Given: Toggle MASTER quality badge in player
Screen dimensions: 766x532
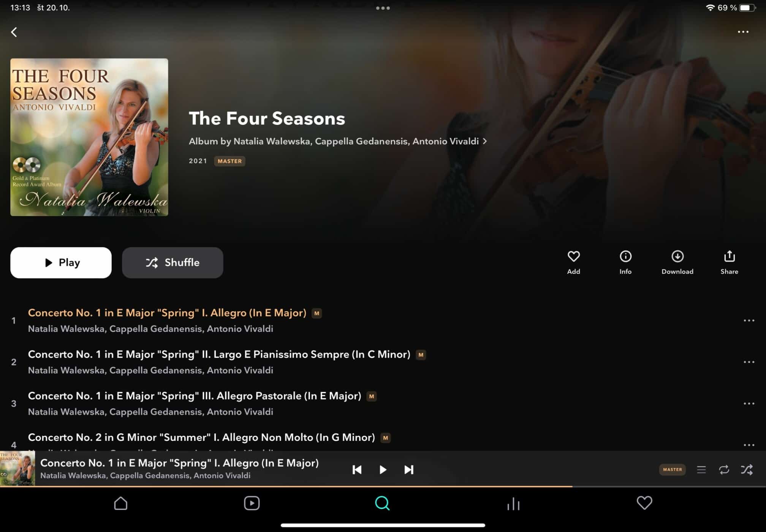Looking at the screenshot, I should pyautogui.click(x=672, y=470).
